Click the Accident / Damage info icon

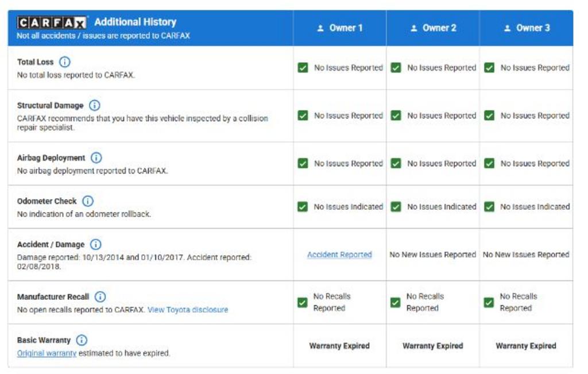point(96,245)
